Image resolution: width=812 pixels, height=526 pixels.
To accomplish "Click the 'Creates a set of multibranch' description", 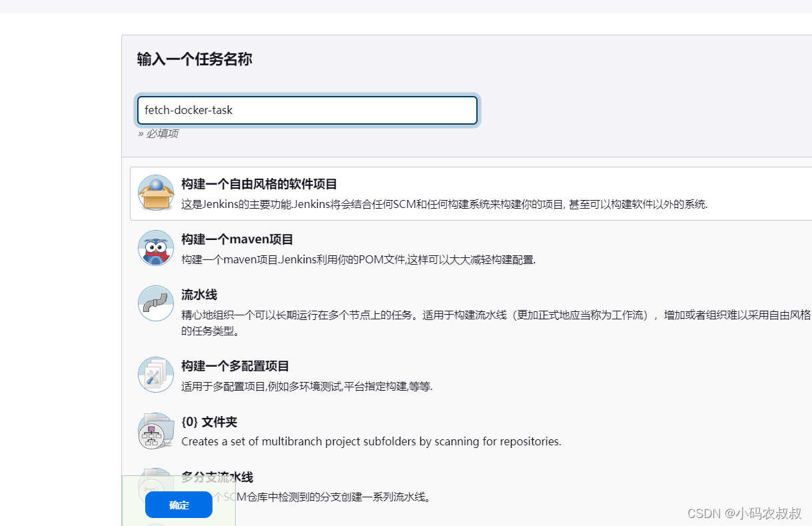I will 371,441.
